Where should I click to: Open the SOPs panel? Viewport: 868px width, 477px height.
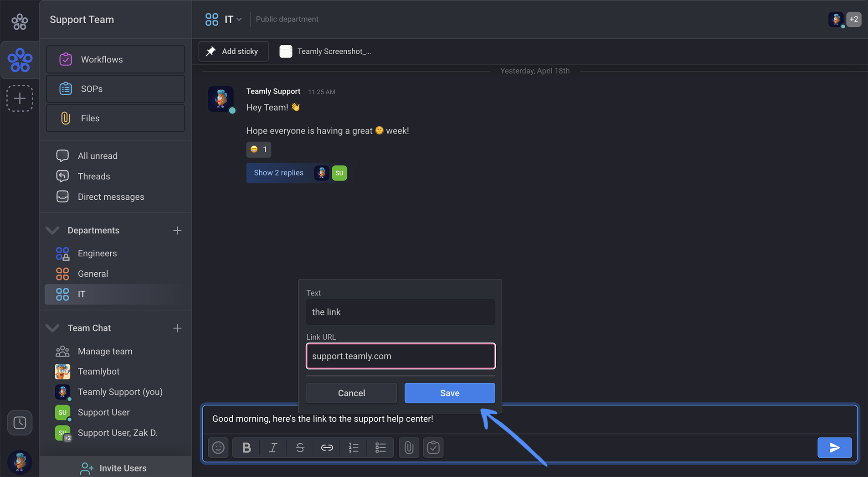click(115, 89)
